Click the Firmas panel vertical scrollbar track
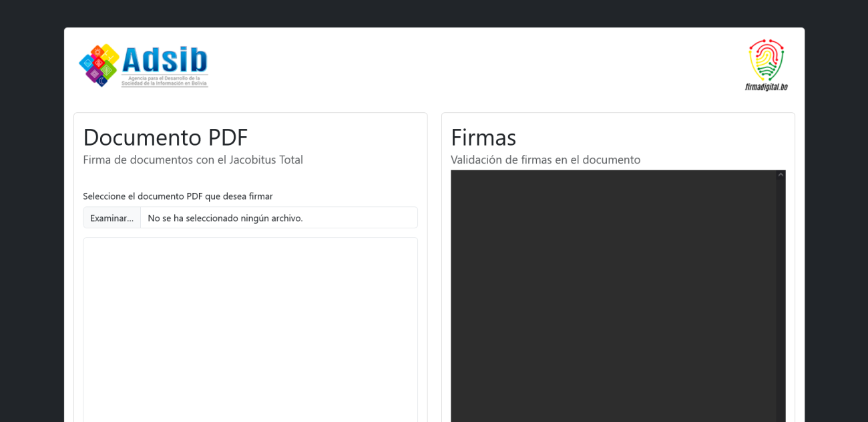 (781, 300)
